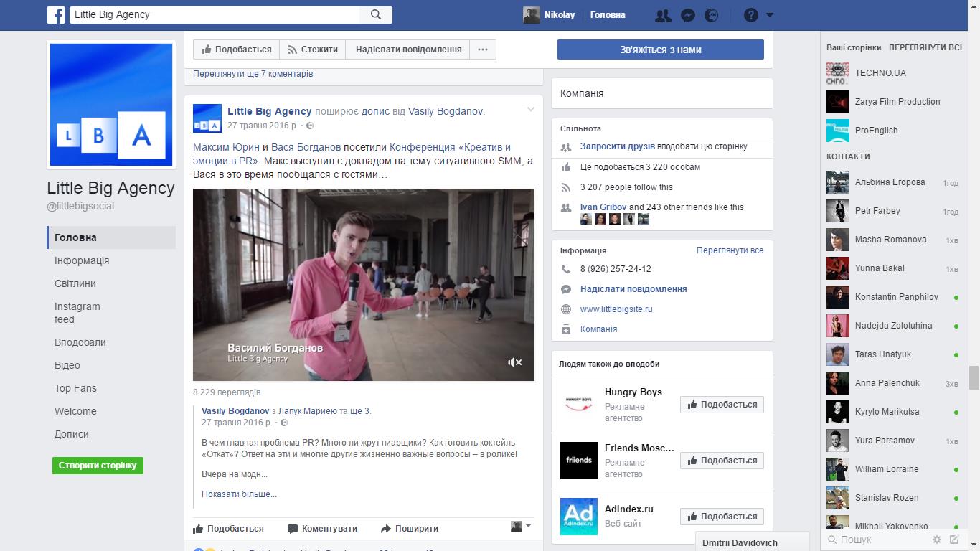Open notifications globe icon
The width and height of the screenshot is (980, 551).
712,15
